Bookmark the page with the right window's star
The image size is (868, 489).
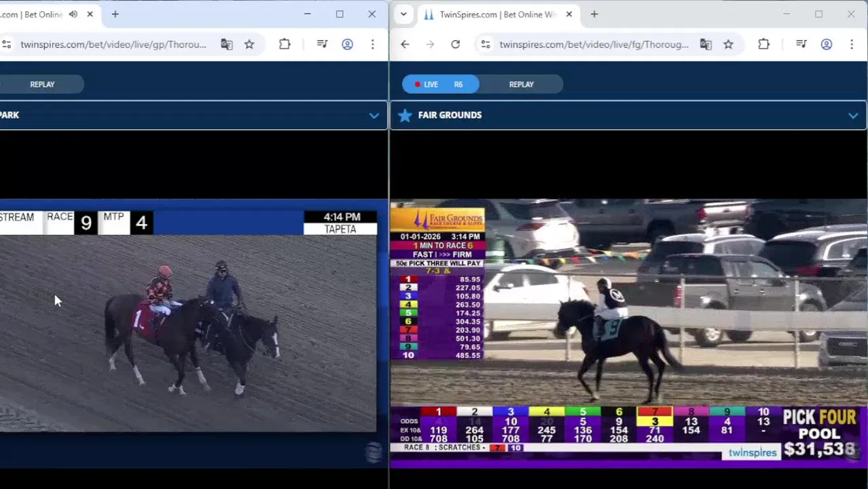[728, 44]
